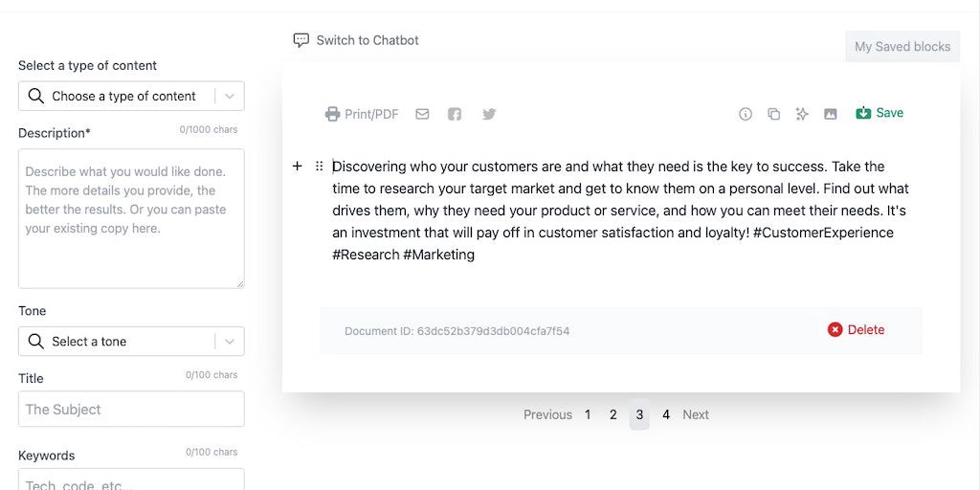
Task: Delete this document block
Action: 856,329
